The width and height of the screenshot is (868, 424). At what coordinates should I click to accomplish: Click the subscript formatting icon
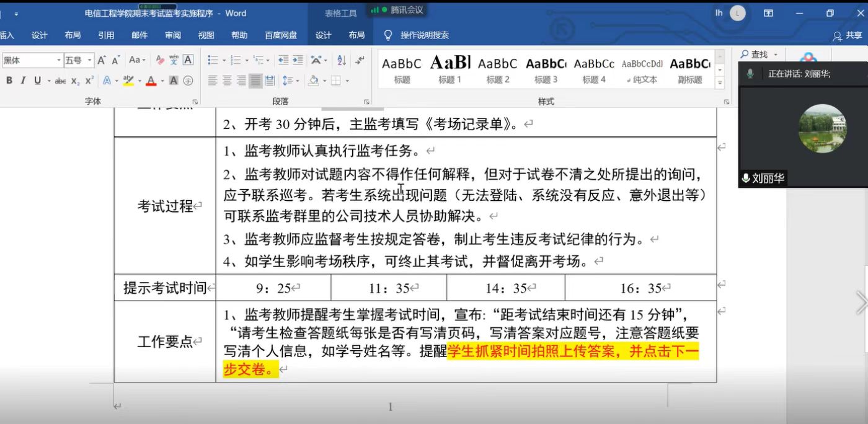[x=74, y=79]
